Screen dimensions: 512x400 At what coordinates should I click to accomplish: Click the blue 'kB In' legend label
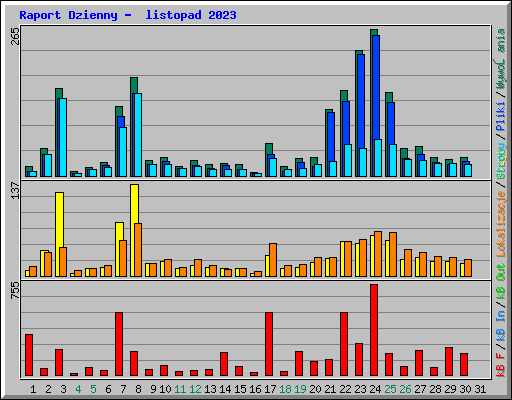(500, 325)
